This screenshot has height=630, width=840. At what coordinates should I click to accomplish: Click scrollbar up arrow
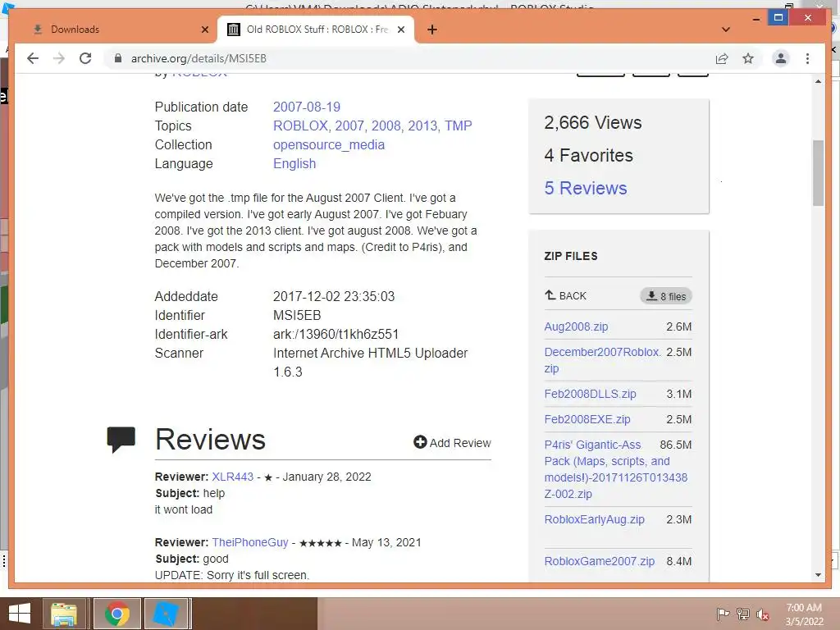(818, 81)
